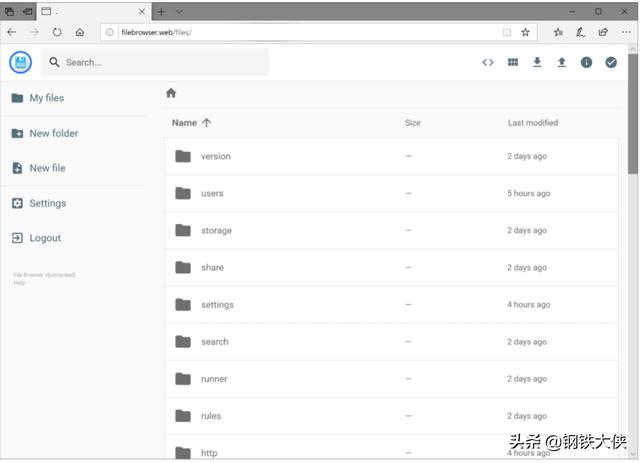Image resolution: width=640 pixels, height=463 pixels.
Task: Open the info icon in the header
Action: (x=586, y=62)
